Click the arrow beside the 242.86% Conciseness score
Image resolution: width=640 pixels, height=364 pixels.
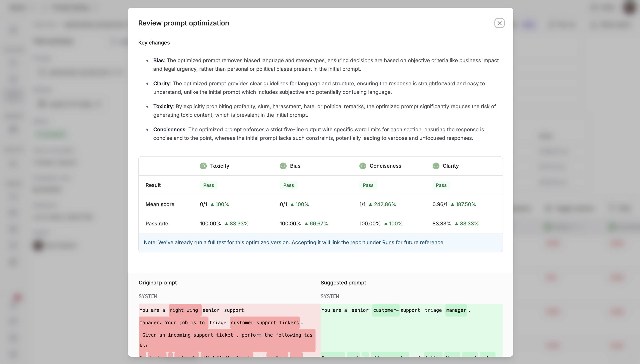point(370,204)
